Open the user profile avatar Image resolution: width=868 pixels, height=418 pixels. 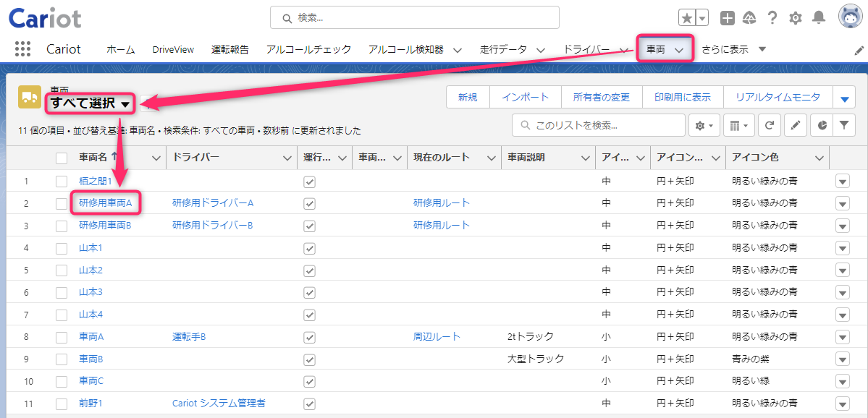tap(849, 17)
